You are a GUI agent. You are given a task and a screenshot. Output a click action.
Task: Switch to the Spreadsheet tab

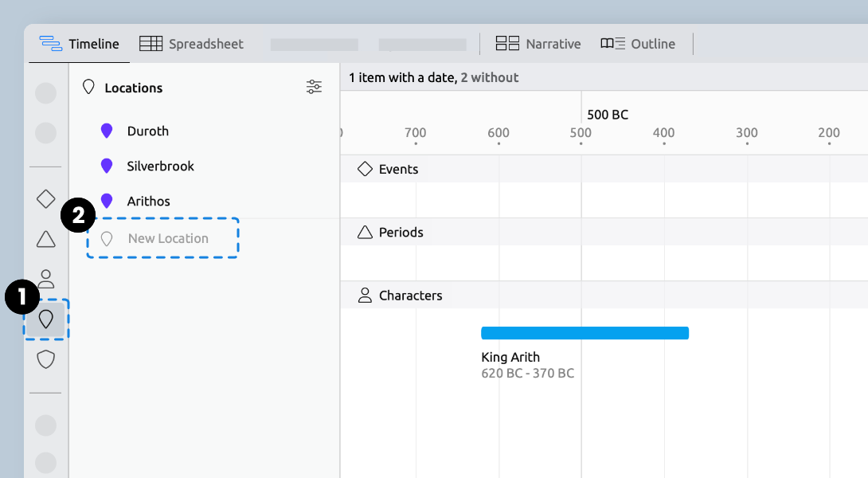[192, 44]
